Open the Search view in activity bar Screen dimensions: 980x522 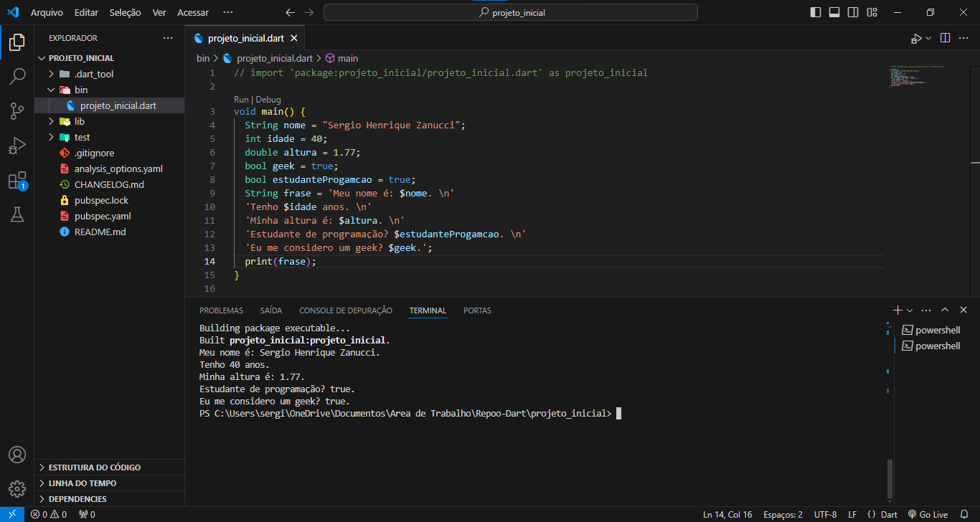(x=17, y=77)
